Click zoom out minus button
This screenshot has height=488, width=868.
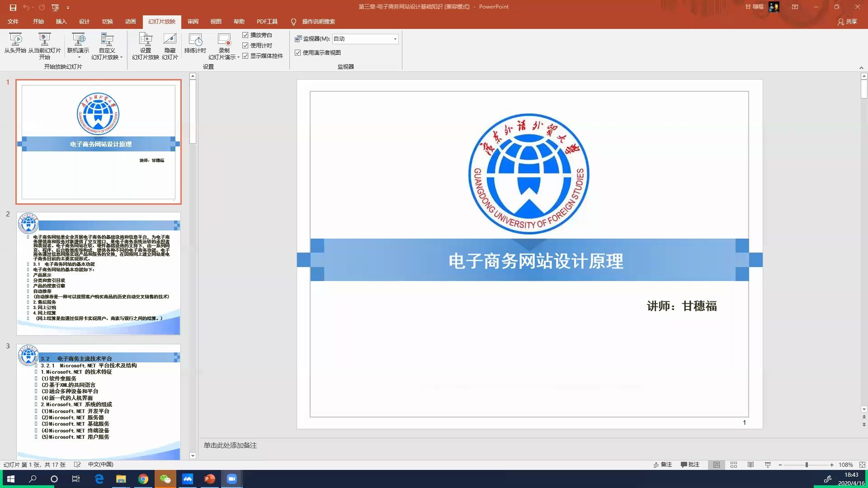pyautogui.click(x=780, y=465)
